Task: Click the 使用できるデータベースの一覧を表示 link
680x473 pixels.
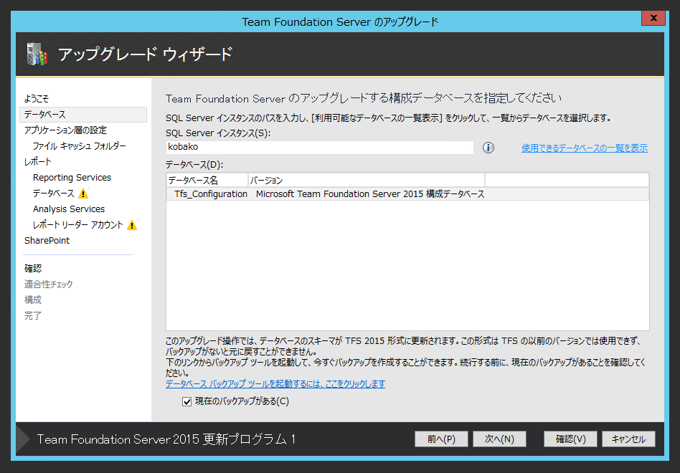Action: click(x=584, y=148)
